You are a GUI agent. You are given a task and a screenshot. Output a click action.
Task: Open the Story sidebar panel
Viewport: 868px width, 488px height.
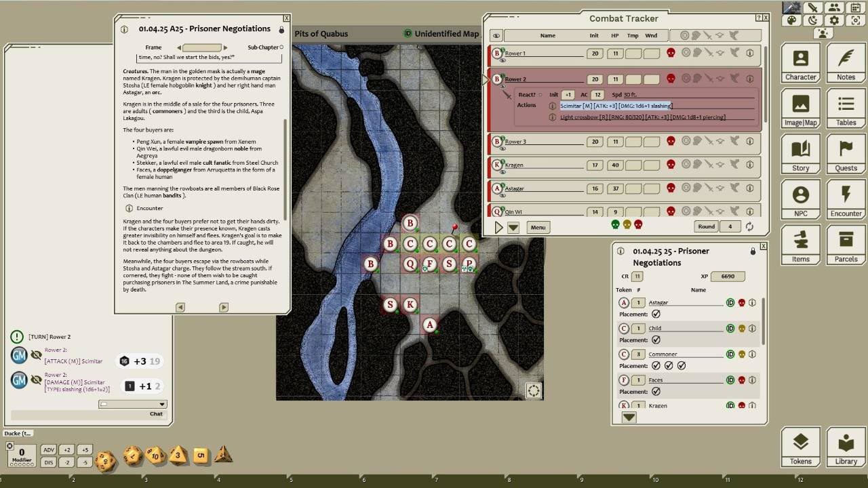pos(801,155)
